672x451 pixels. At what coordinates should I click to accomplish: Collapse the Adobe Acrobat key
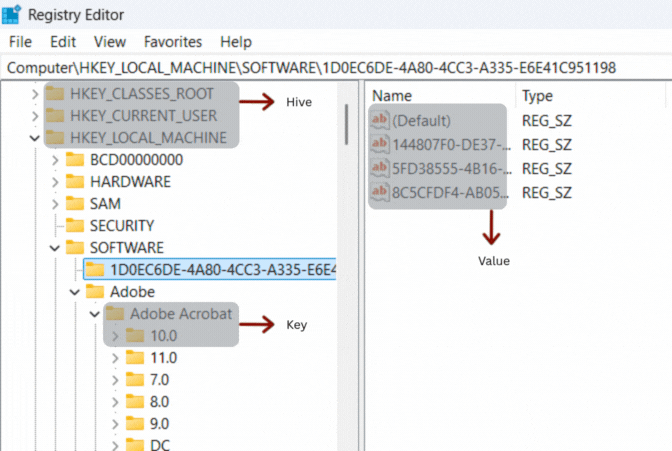click(x=94, y=314)
